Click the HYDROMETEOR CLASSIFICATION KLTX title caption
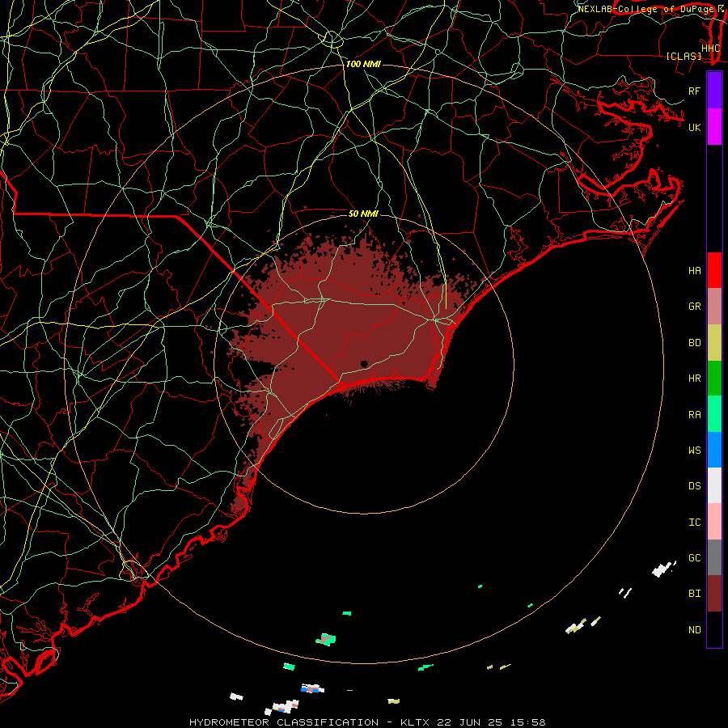The image size is (728, 728). [x=367, y=722]
